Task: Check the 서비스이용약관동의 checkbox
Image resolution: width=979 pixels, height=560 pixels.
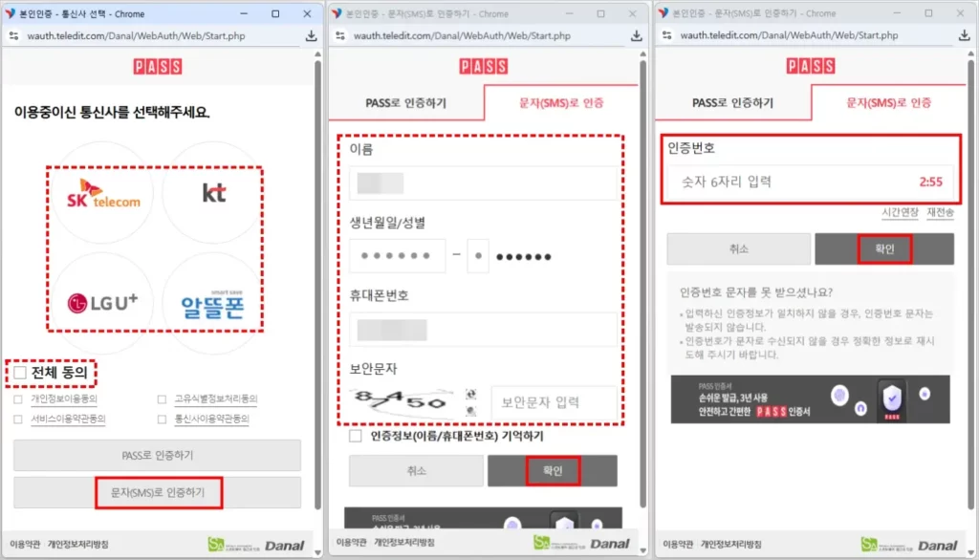Action: (x=18, y=419)
